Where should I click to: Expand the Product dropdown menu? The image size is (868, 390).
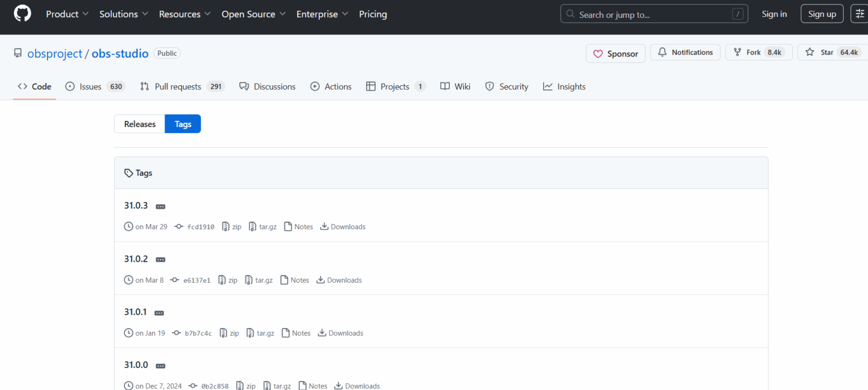(x=67, y=14)
